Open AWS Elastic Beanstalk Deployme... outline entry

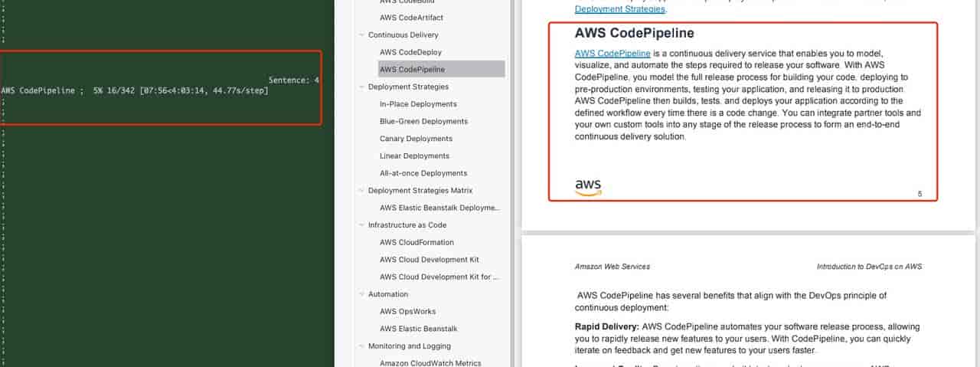[x=439, y=208]
